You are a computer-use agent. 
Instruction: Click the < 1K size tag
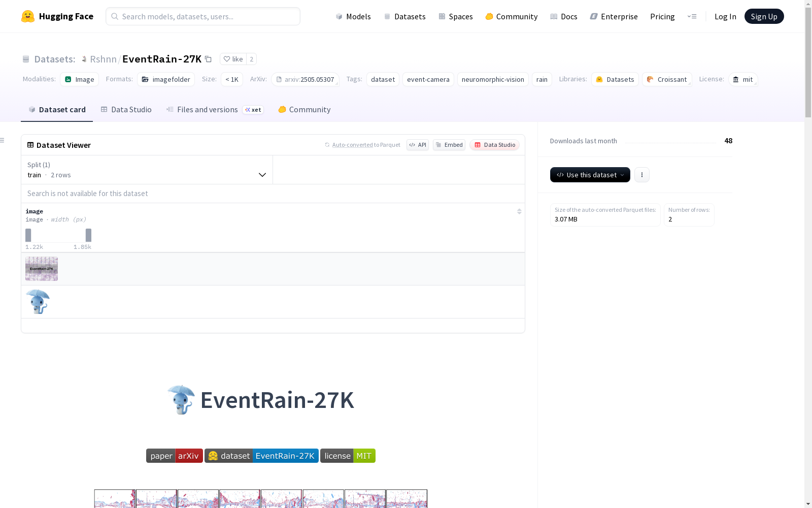(232, 79)
